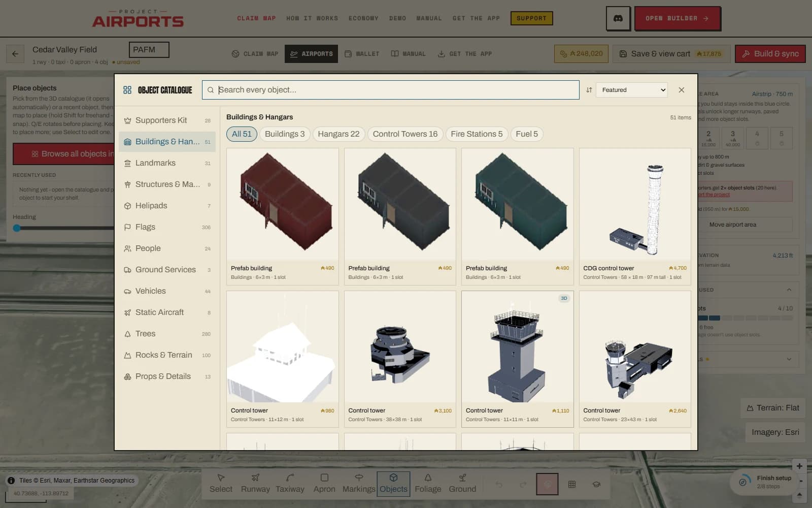The height and width of the screenshot is (508, 812).
Task: Click the Objects tool in toolbar
Action: pyautogui.click(x=393, y=483)
